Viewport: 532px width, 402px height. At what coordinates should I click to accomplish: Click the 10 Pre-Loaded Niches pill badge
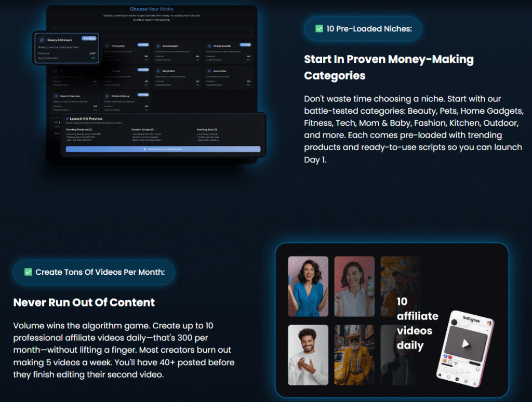click(x=363, y=29)
